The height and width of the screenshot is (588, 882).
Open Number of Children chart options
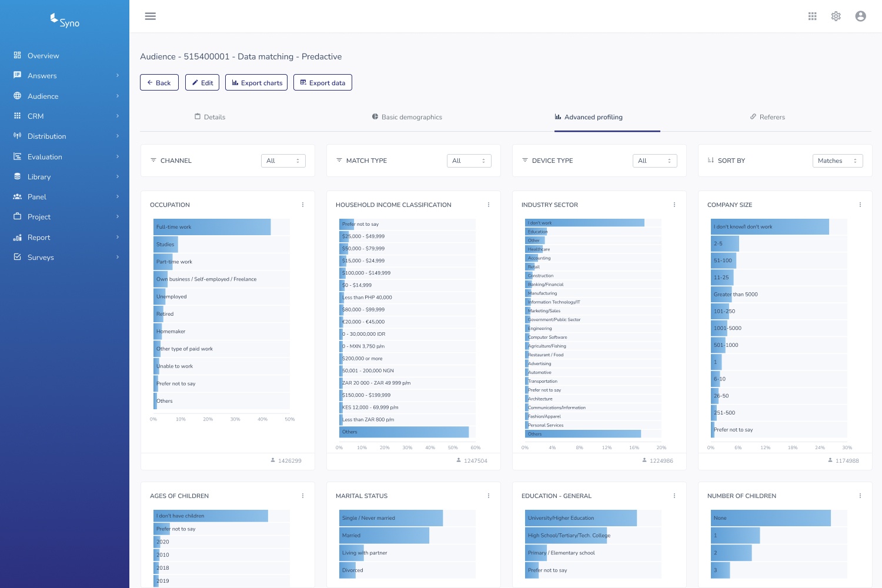pos(860,496)
